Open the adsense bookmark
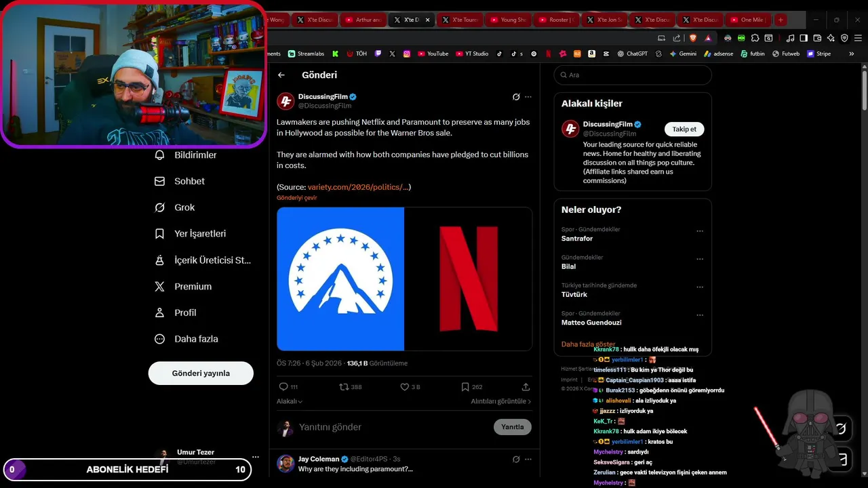Image resolution: width=868 pixels, height=488 pixels. point(719,54)
